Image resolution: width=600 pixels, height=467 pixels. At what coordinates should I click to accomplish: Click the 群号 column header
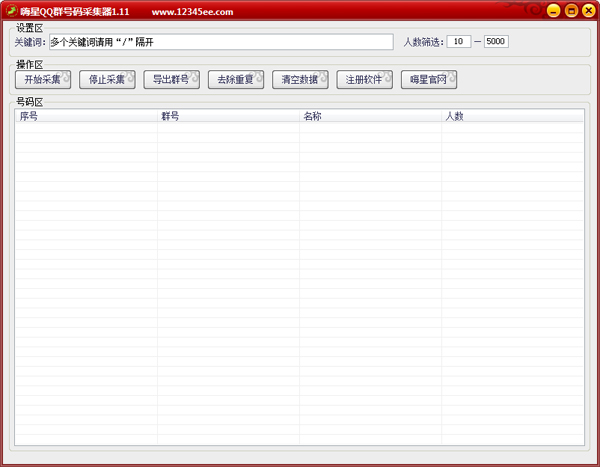coord(228,116)
